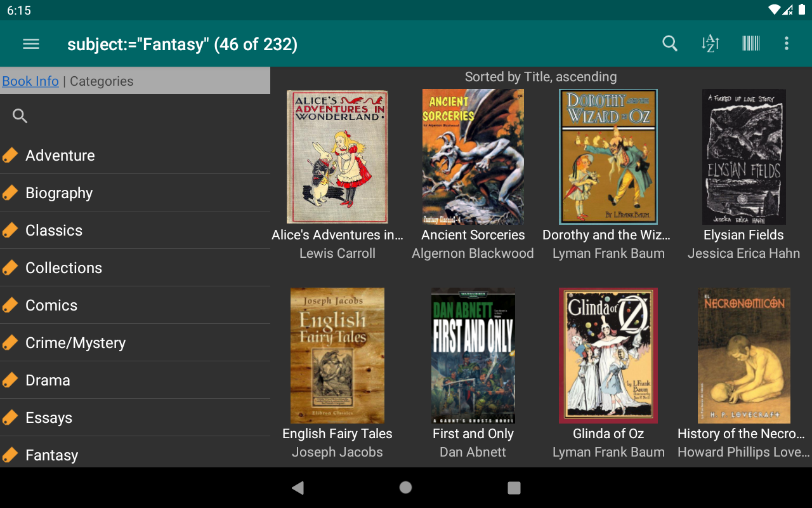
Task: Open the overflow menu with three dots
Action: 787,43
